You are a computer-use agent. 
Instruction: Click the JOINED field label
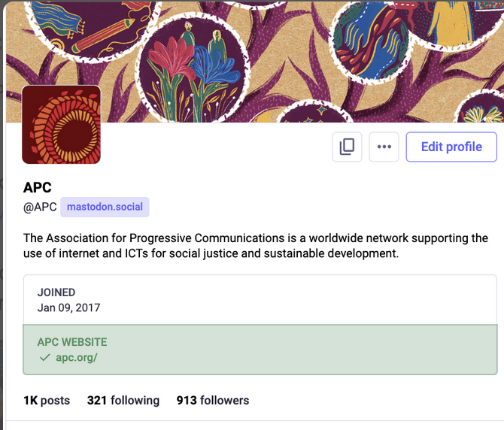pyautogui.click(x=56, y=292)
